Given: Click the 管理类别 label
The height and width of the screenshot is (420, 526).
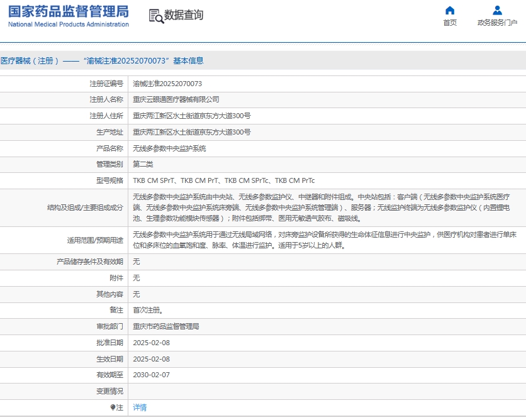Looking at the screenshot, I should 109,164.
